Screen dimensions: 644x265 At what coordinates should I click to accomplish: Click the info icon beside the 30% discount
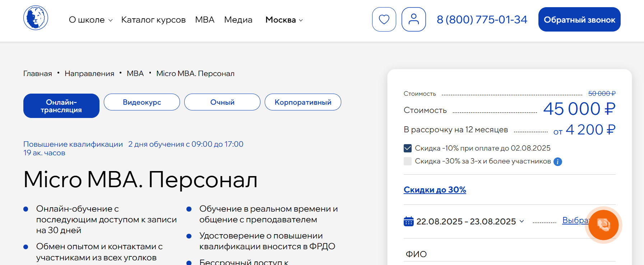pyautogui.click(x=557, y=162)
